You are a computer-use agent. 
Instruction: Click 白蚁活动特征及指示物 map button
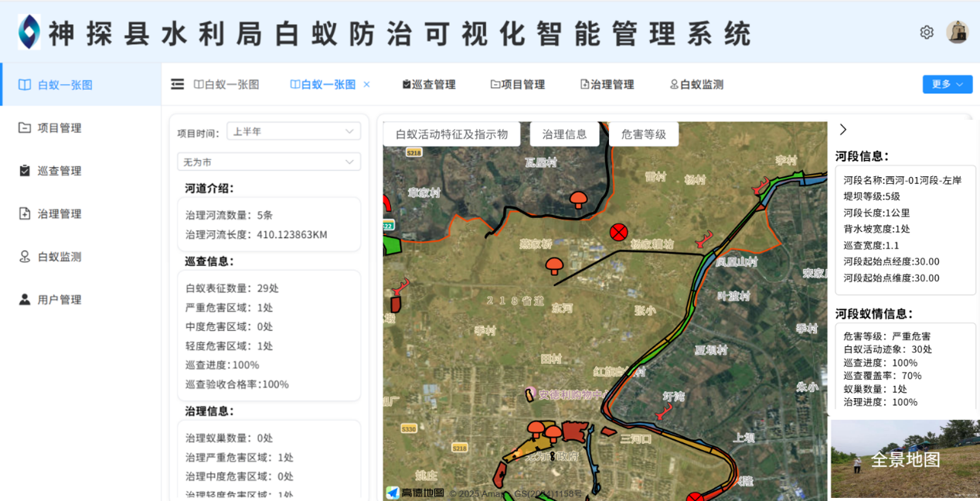(x=452, y=134)
